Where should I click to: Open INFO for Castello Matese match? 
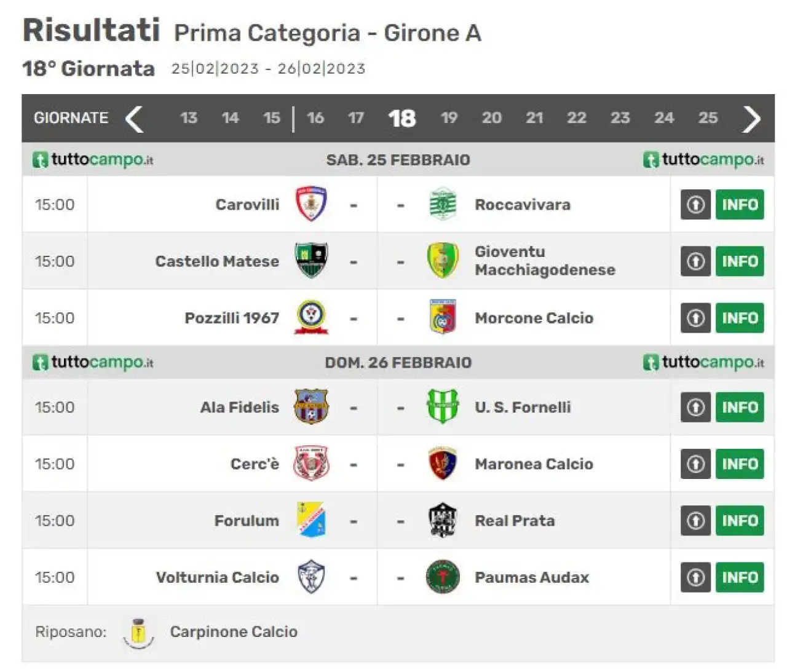point(740,261)
